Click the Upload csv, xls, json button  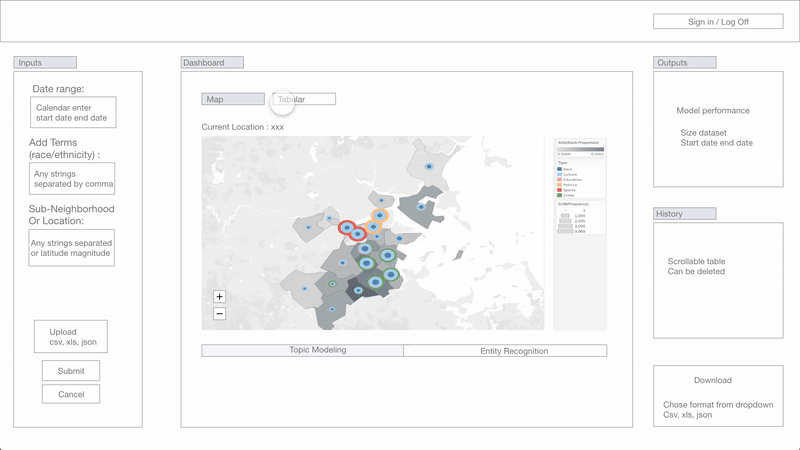71,337
